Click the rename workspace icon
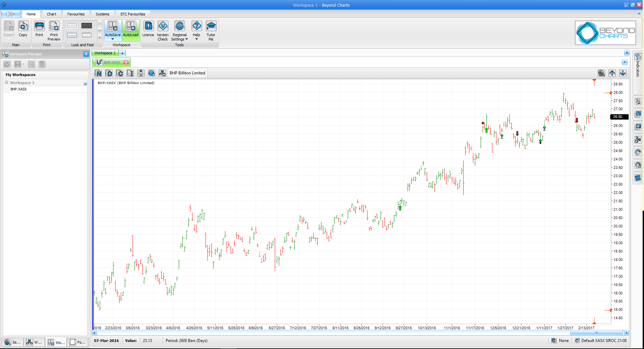The height and width of the screenshot is (349, 644). pyautogui.click(x=31, y=64)
